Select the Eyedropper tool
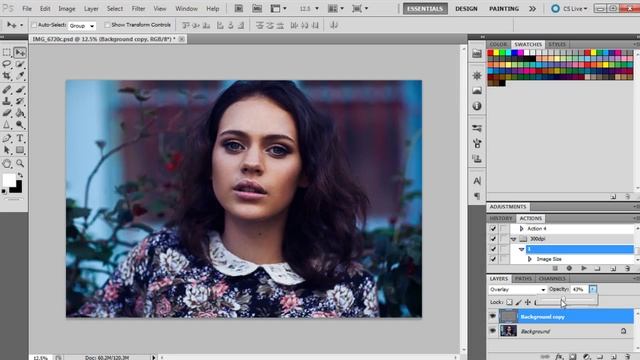This screenshot has width=640, height=360. (x=20, y=76)
